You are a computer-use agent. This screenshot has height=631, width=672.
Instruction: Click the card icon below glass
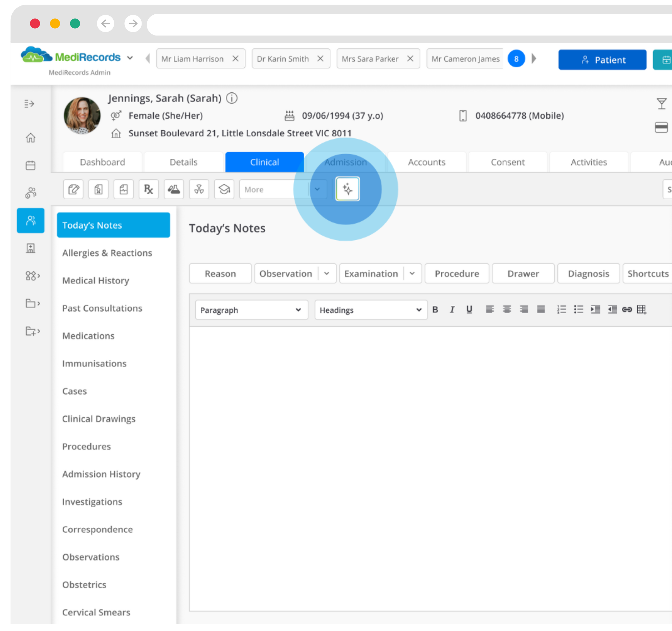click(661, 127)
